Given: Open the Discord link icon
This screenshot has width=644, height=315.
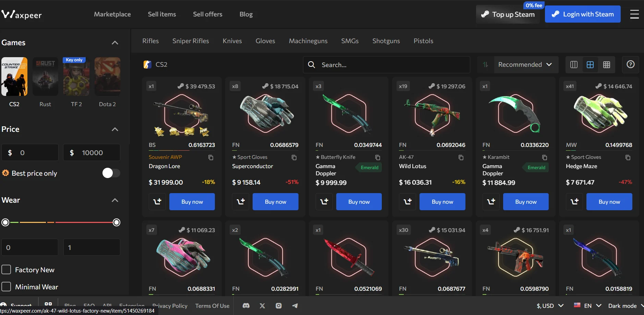Looking at the screenshot, I should (x=246, y=306).
